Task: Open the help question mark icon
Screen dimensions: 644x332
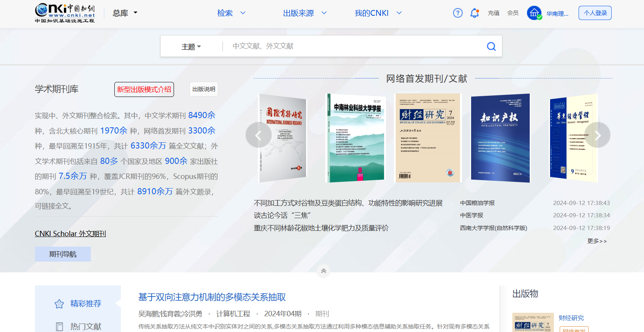Action: click(x=458, y=13)
